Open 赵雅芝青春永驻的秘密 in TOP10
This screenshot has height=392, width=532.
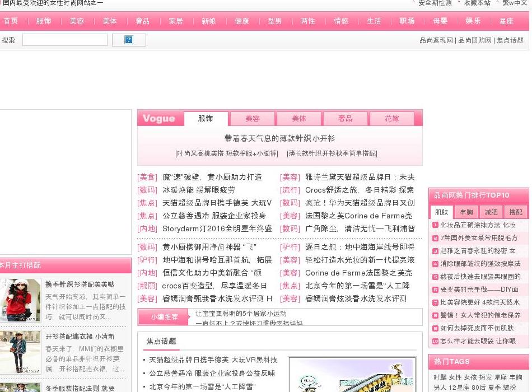[x=478, y=251]
